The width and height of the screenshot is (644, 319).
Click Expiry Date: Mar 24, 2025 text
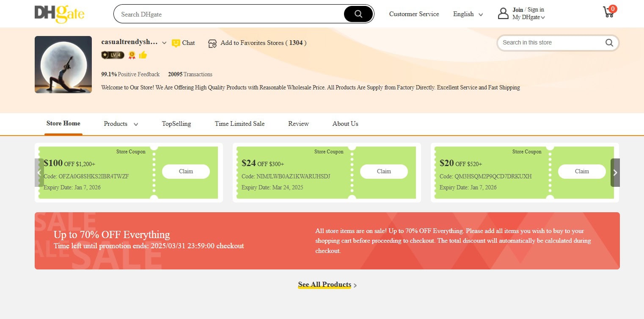click(x=272, y=187)
